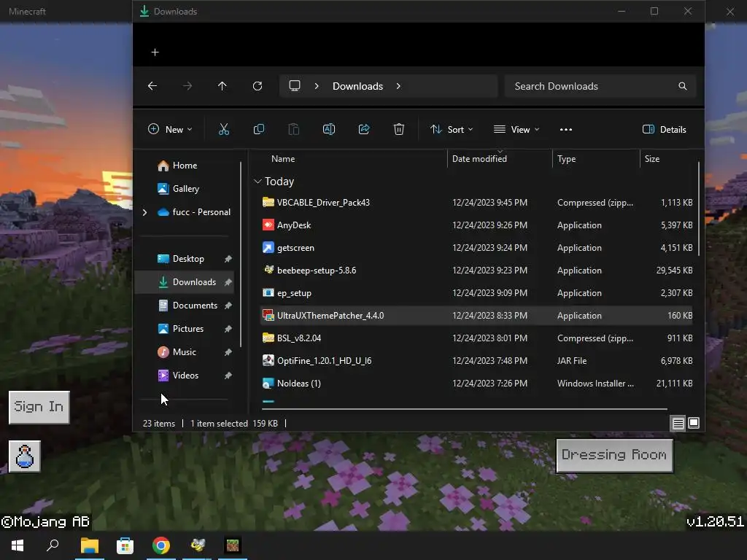Click the Copy icon in toolbar
The width and height of the screenshot is (747, 560).
(259, 129)
